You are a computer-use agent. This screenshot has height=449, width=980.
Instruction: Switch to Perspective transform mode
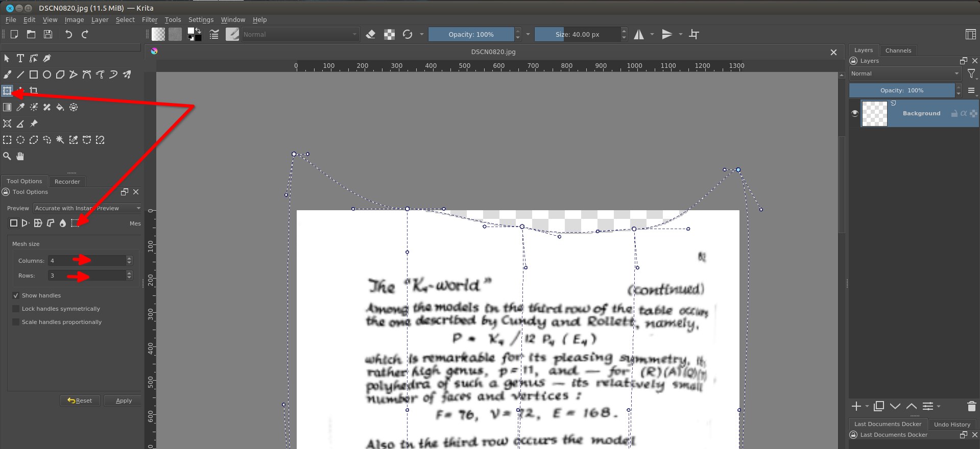[x=26, y=223]
